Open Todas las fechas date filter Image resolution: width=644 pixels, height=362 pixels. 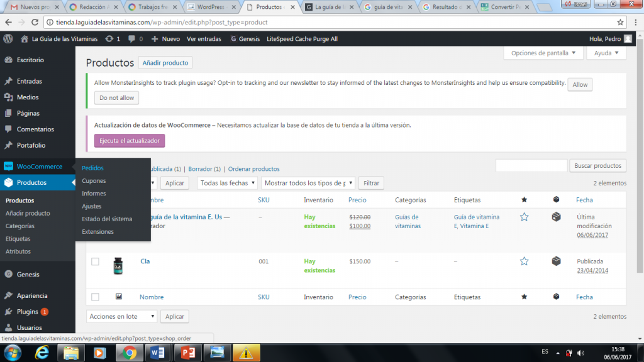click(227, 183)
